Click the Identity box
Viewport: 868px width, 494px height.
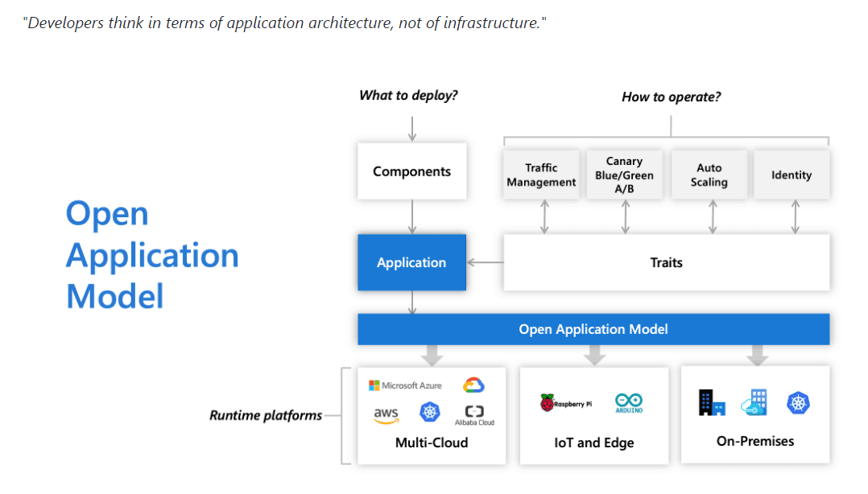point(791,175)
